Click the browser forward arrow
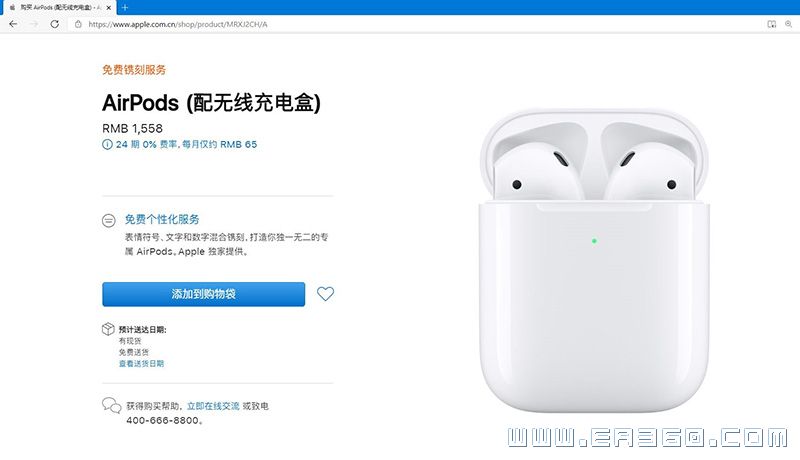Screen dimensions: 800x460 point(34,24)
